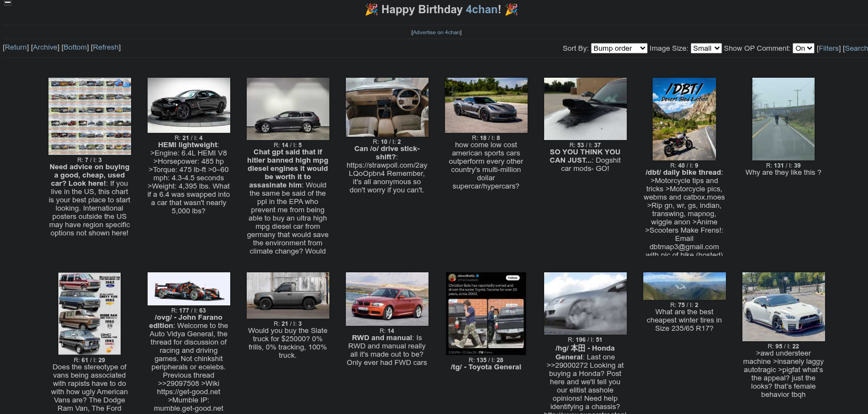The height and width of the screenshot is (414, 868).
Task: Click the 'R: 177 / I: 63' stats text
Action: point(188,310)
